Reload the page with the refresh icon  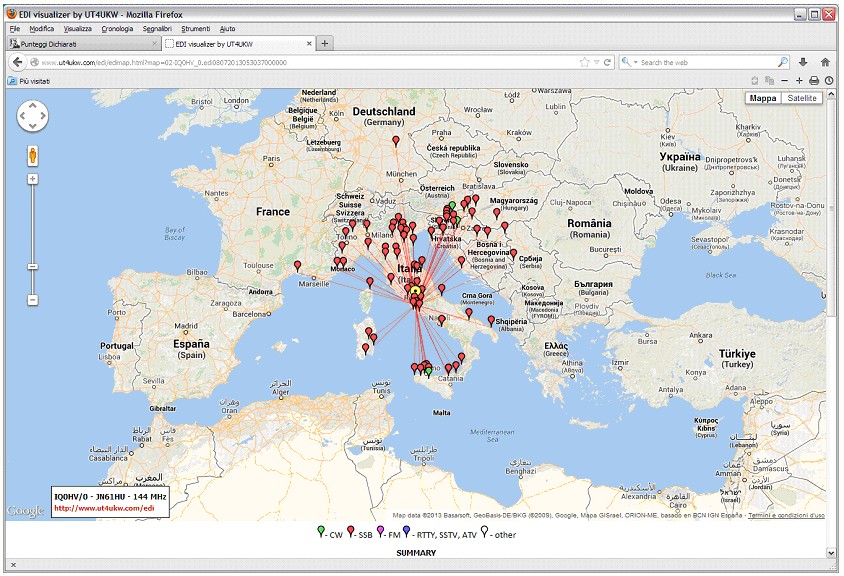pyautogui.click(x=608, y=62)
